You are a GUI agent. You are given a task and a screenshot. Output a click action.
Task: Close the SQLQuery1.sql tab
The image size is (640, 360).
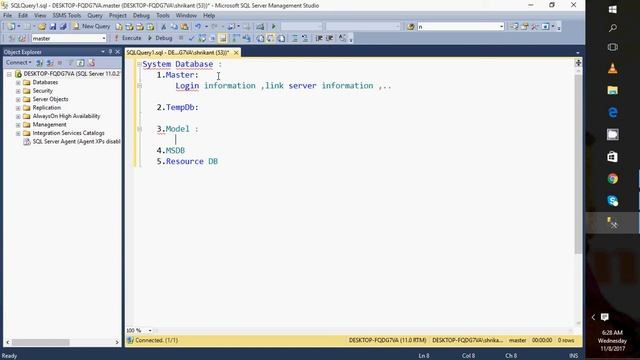tap(236, 53)
